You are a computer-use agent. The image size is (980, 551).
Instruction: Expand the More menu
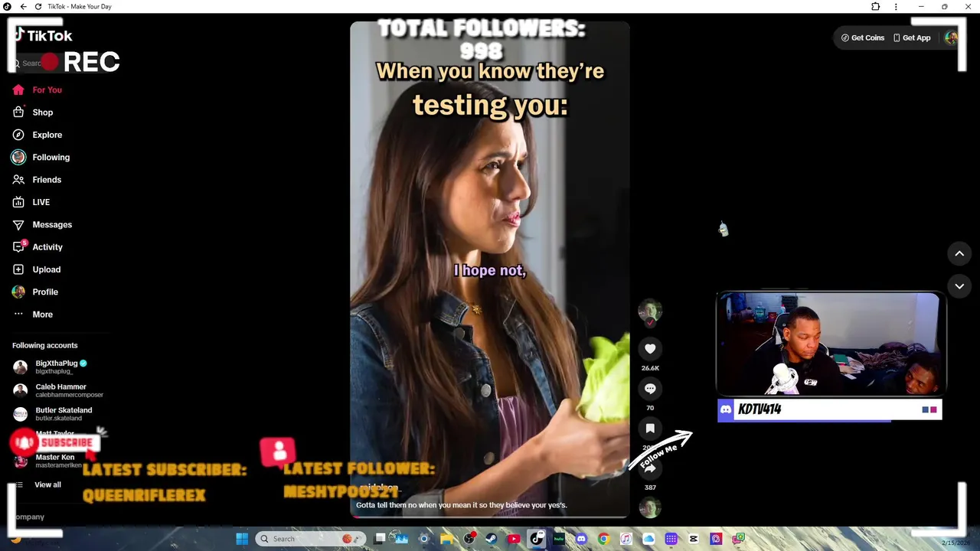[42, 315]
